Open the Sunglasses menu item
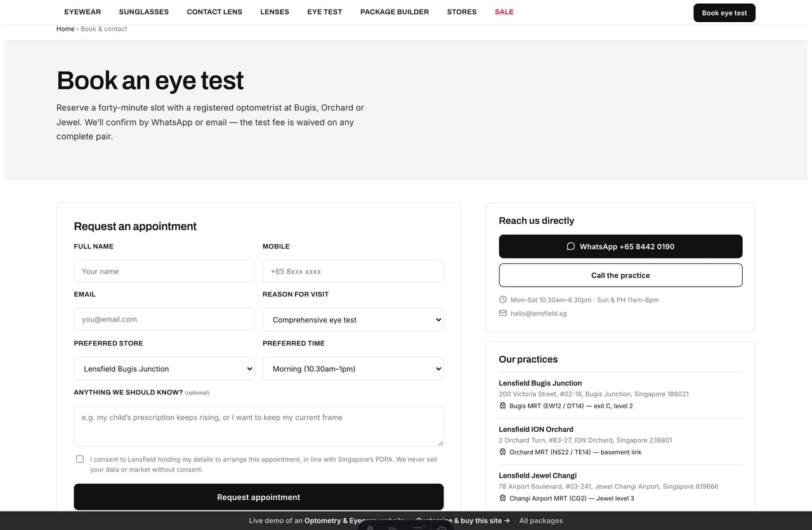This screenshot has width=812, height=530. (x=144, y=11)
